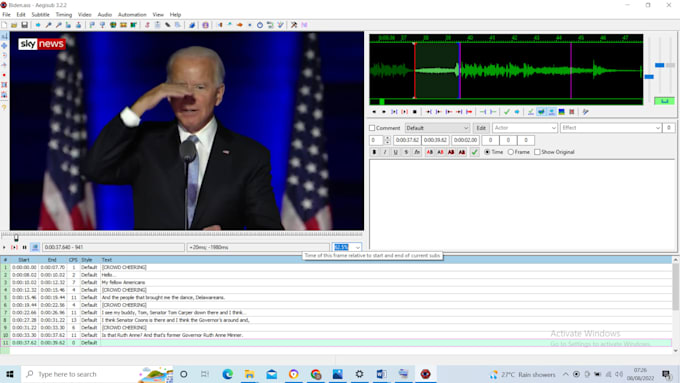Open the Subtitle menu
680x383 pixels.
(x=40, y=15)
